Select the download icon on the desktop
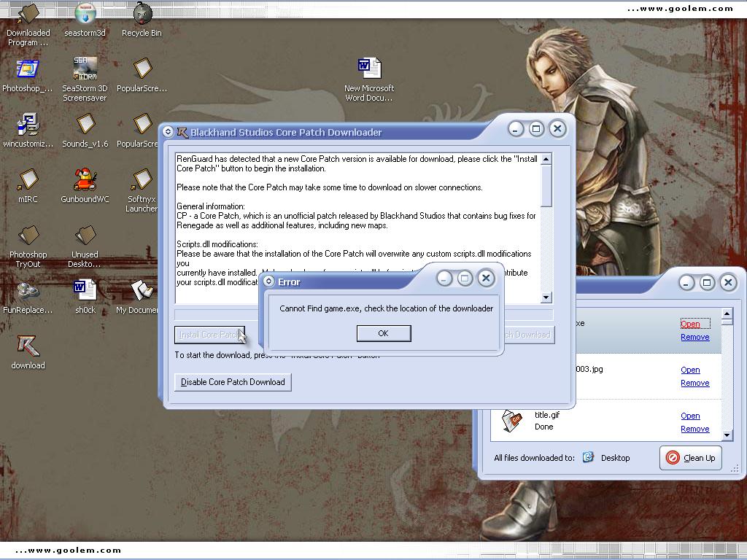Screen dimensions: 747x560 pos(28,346)
